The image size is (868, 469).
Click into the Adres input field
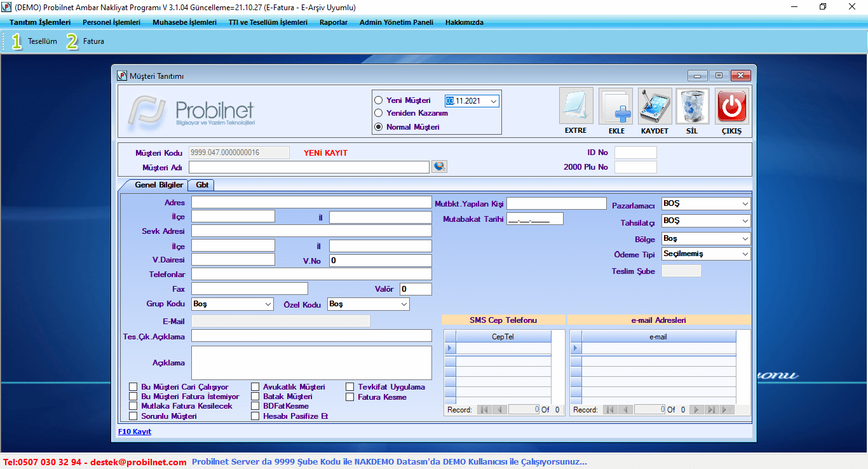point(311,203)
